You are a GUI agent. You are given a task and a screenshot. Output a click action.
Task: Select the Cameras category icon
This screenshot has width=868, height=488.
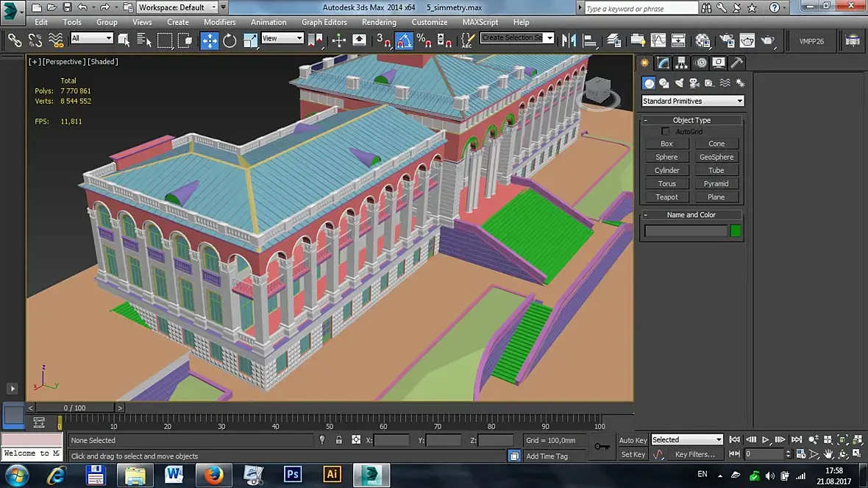[x=694, y=83]
